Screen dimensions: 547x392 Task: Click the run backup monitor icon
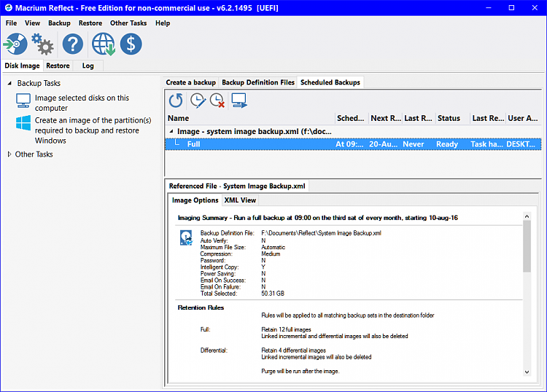(x=239, y=101)
